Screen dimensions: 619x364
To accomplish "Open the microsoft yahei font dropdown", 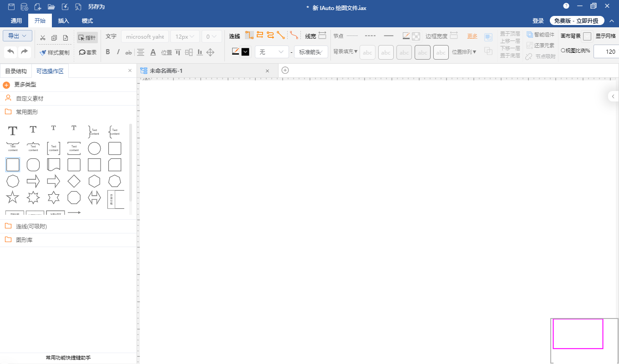I will [x=145, y=37].
